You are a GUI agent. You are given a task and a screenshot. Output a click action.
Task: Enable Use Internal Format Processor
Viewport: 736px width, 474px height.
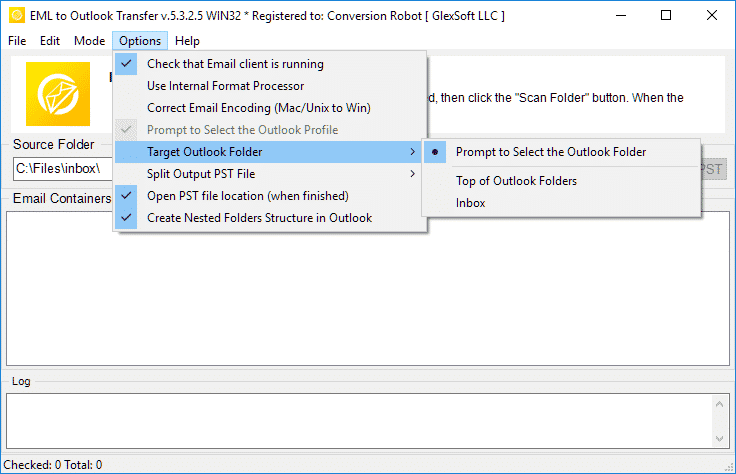270,86
